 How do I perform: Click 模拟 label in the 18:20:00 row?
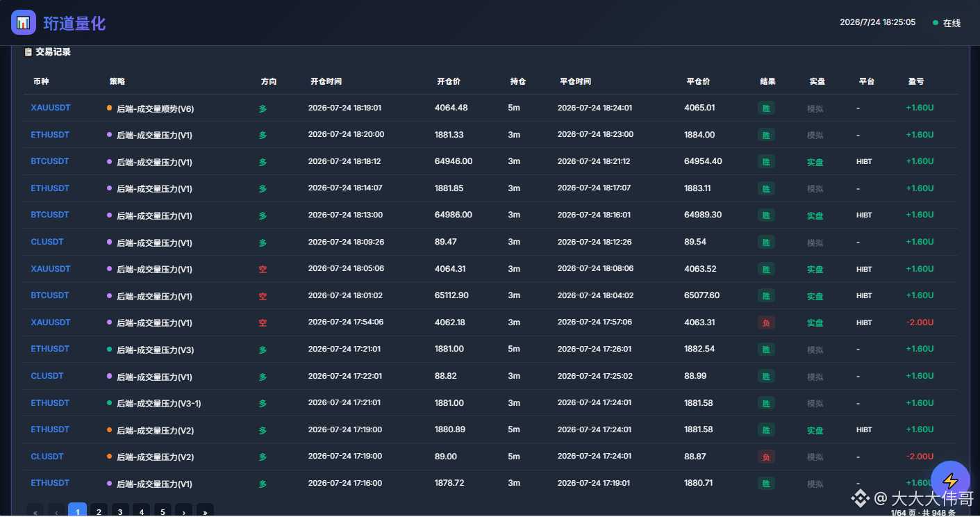815,135
